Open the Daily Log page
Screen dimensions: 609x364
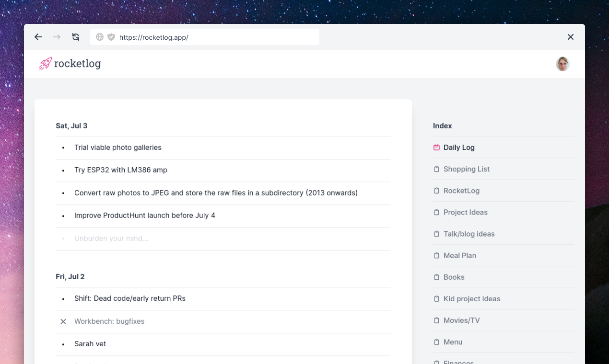point(459,148)
